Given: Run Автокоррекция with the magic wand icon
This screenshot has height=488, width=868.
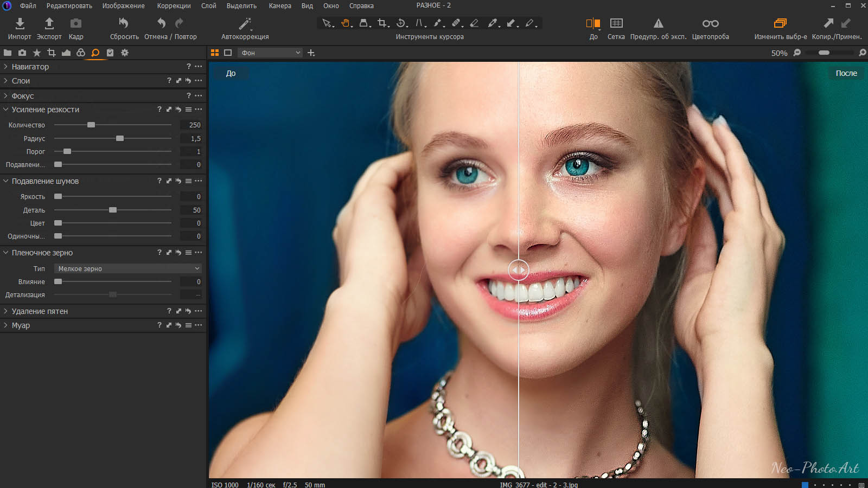Looking at the screenshot, I should click(x=245, y=23).
